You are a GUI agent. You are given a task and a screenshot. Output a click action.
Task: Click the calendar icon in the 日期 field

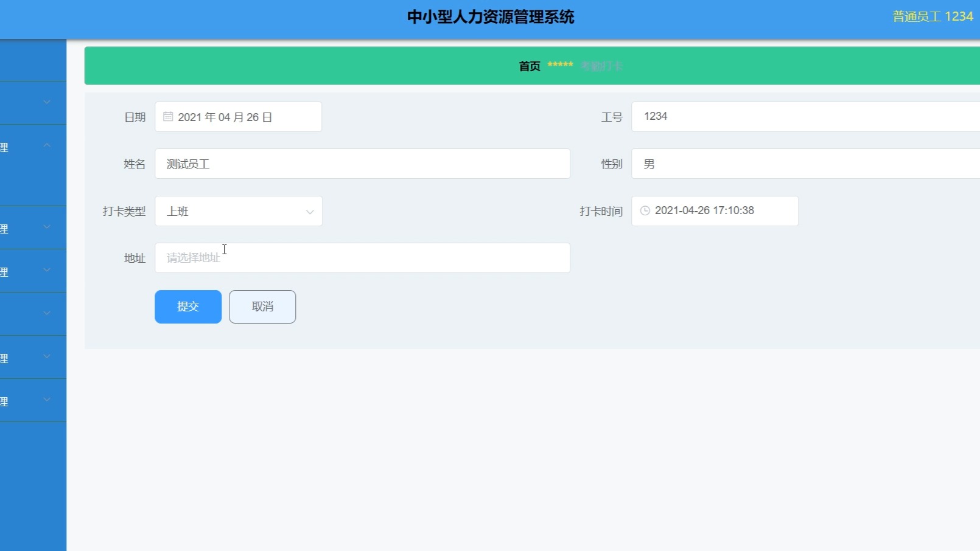(168, 117)
